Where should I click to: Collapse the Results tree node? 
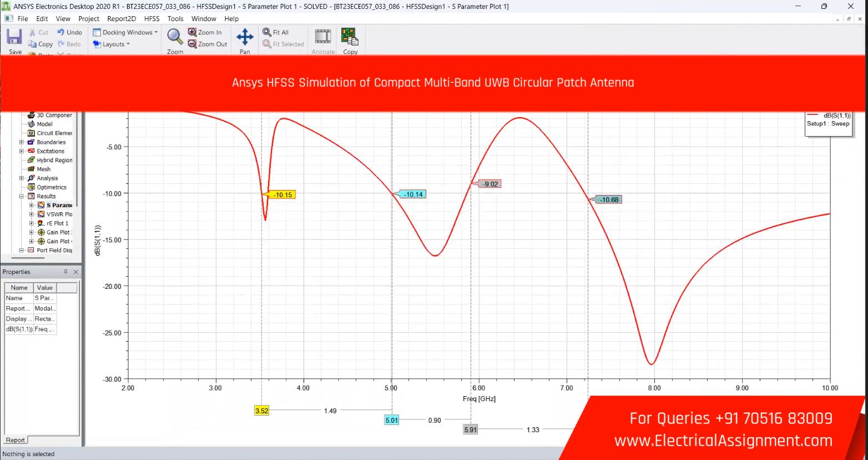coord(22,196)
